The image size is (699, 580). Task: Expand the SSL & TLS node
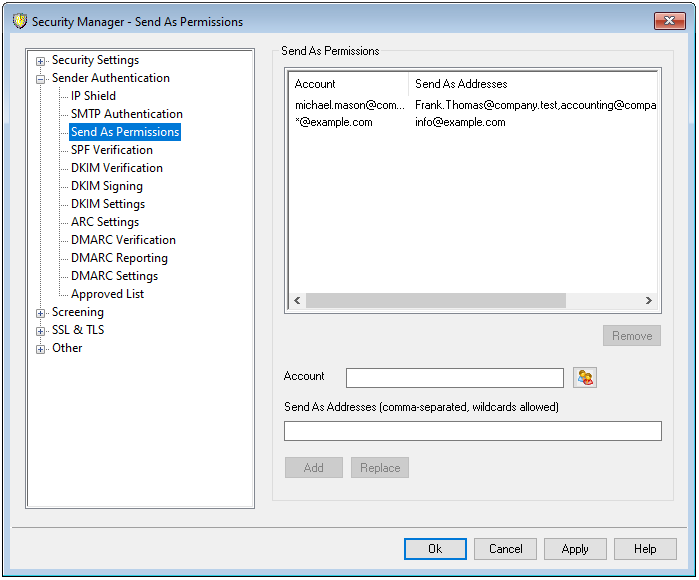tap(41, 331)
